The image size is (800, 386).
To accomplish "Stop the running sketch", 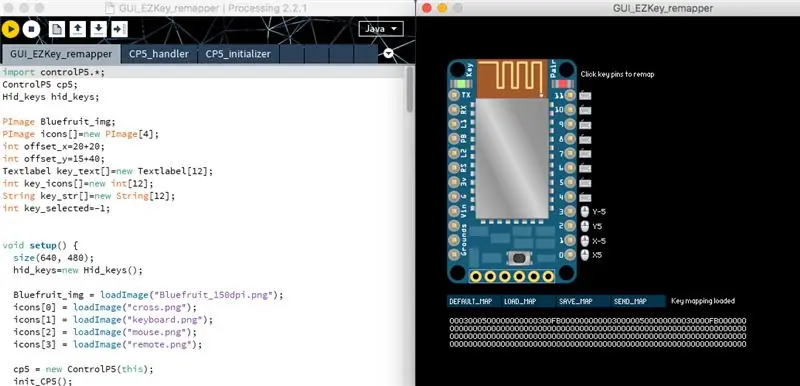I will click(31, 29).
